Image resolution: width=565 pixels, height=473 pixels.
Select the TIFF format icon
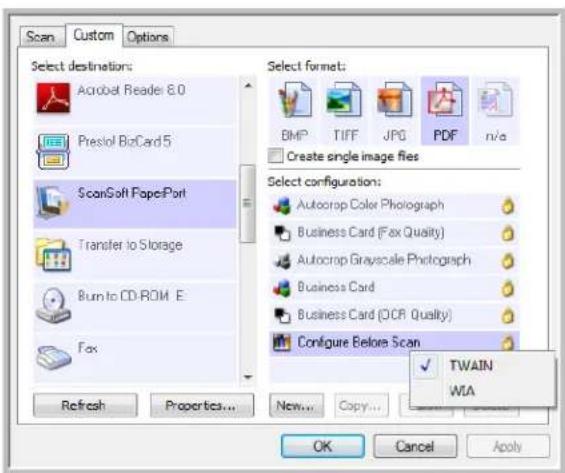point(344,99)
